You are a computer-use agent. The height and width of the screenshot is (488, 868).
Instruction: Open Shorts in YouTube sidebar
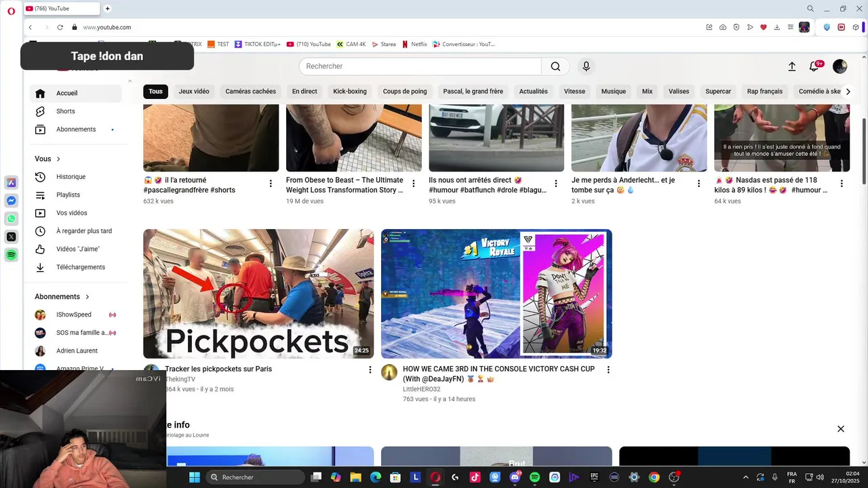76,111
